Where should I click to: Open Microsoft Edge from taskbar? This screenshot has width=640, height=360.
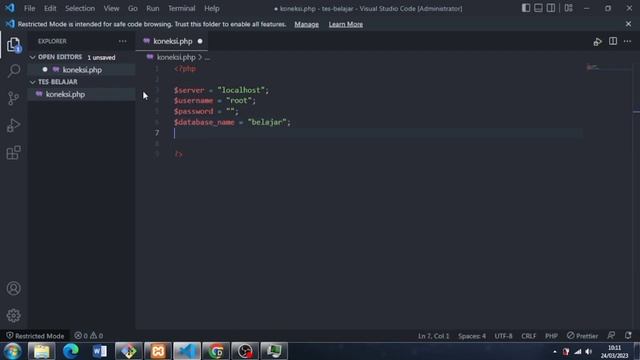71,351
